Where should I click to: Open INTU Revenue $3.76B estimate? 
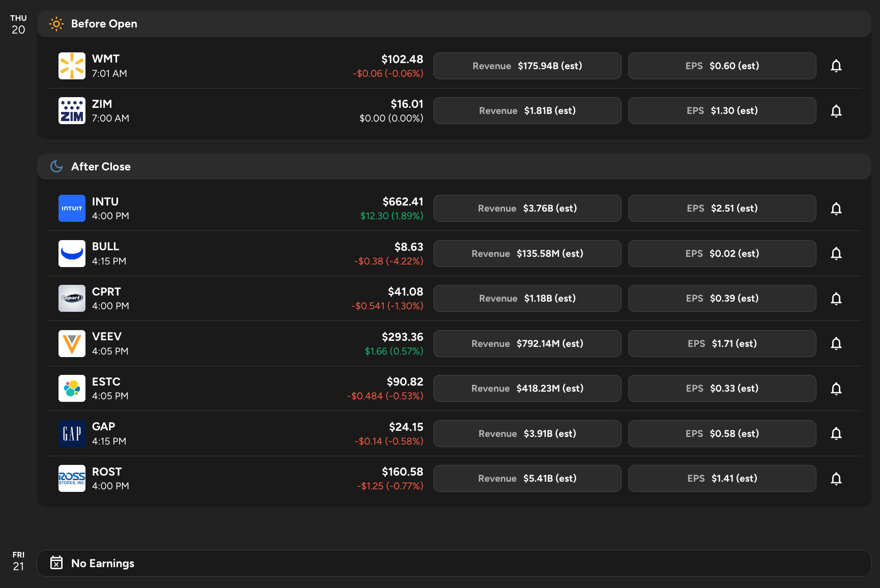point(527,209)
